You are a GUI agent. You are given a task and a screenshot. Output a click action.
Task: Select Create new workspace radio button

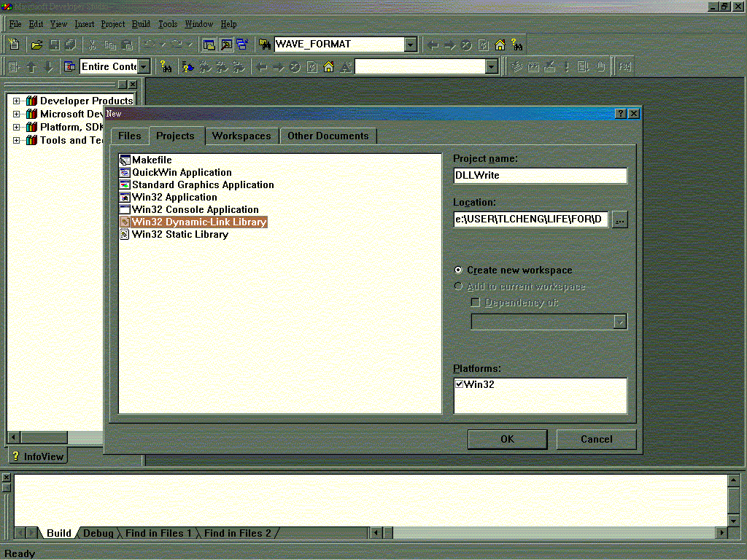click(458, 270)
